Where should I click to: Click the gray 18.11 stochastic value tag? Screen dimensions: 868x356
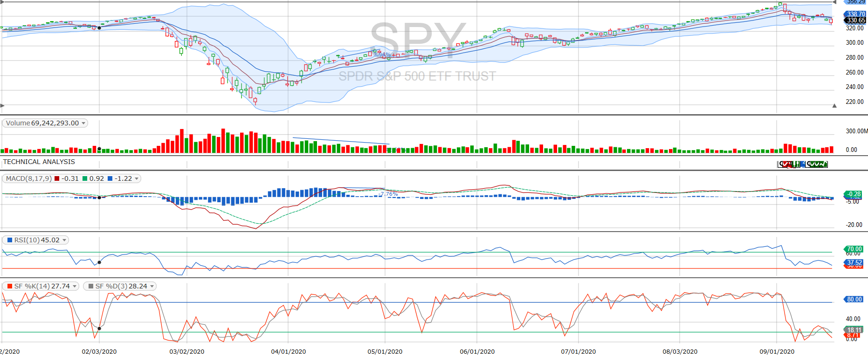tap(854, 330)
